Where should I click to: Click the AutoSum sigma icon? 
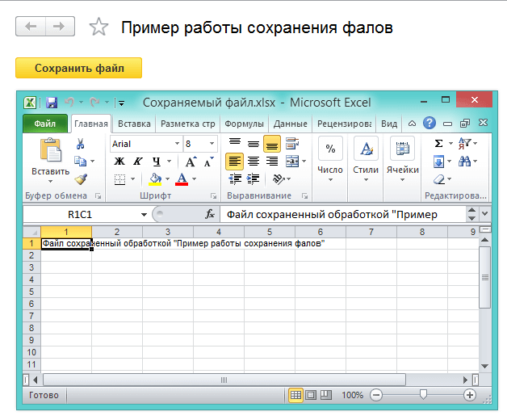click(x=438, y=143)
